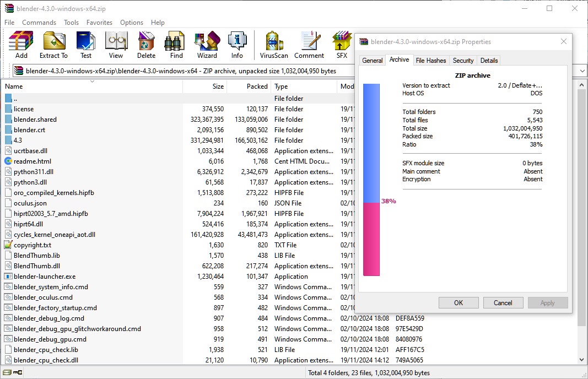Viewport: 588px width, 379px height.
Task: Click the Test archive icon
Action: pyautogui.click(x=86, y=45)
